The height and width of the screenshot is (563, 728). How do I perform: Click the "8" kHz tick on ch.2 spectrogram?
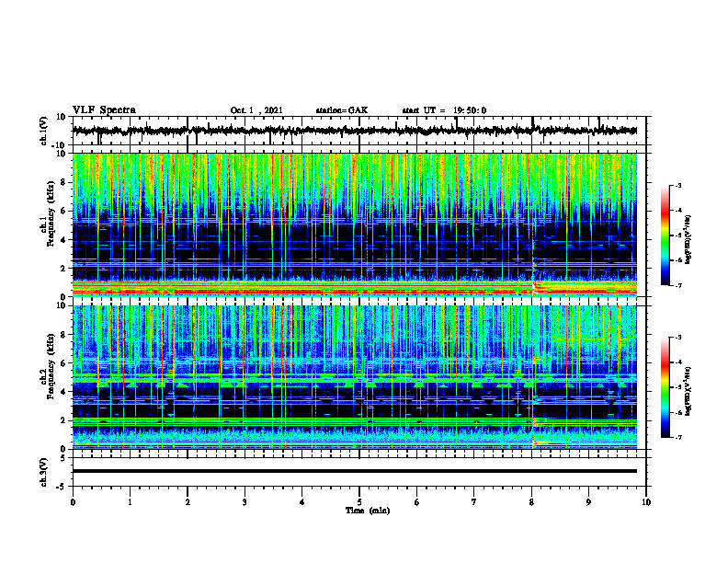(63, 335)
